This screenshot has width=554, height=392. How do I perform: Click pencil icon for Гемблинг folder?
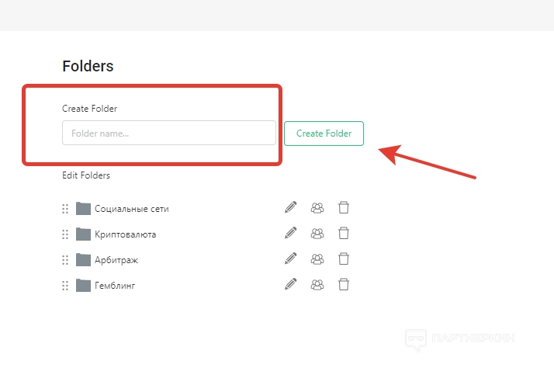point(291,284)
